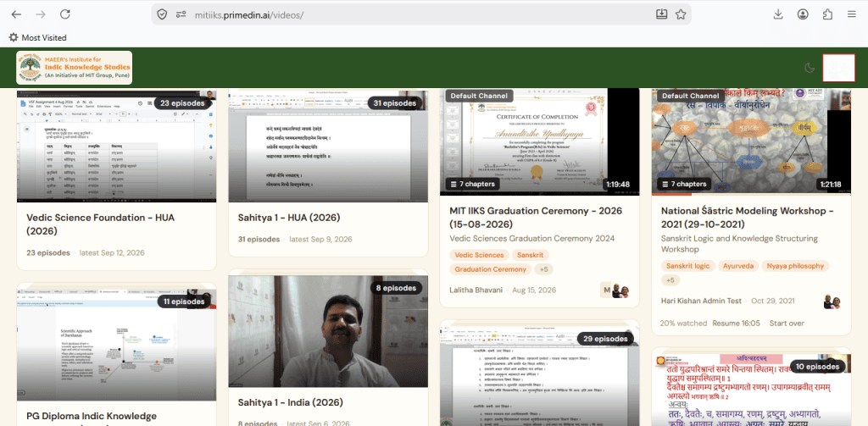The image size is (868, 426).
Task: Bookmark this page with star icon
Action: (681, 14)
